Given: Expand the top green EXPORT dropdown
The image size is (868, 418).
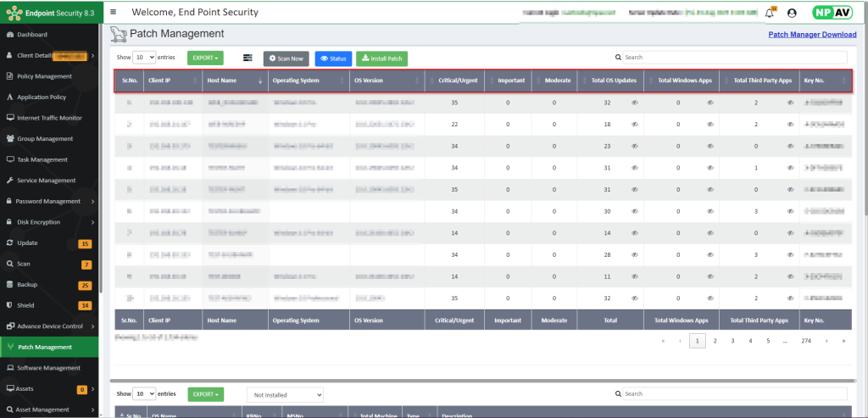Looking at the screenshot, I should [205, 58].
